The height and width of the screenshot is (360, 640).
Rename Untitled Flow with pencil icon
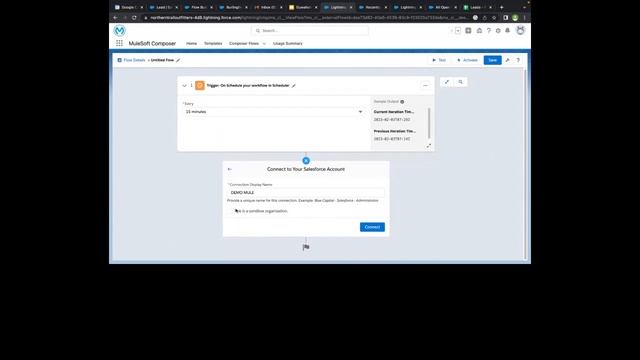tap(178, 60)
